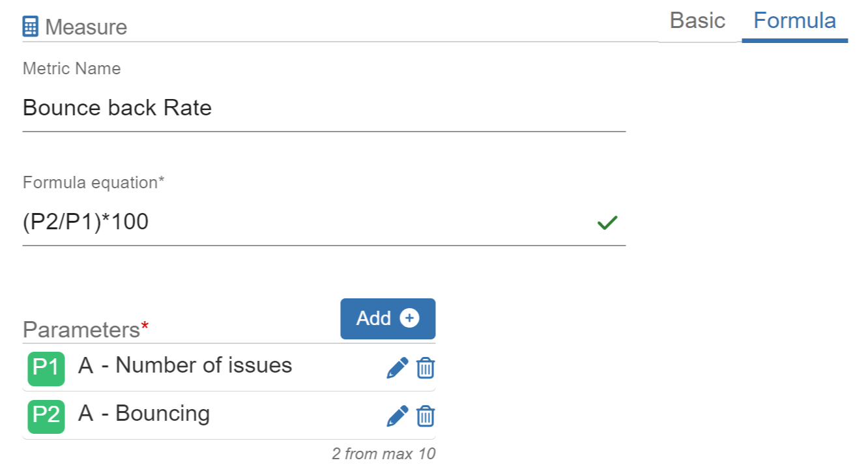Click the Measure calculator icon
868x469 pixels.
click(x=30, y=27)
